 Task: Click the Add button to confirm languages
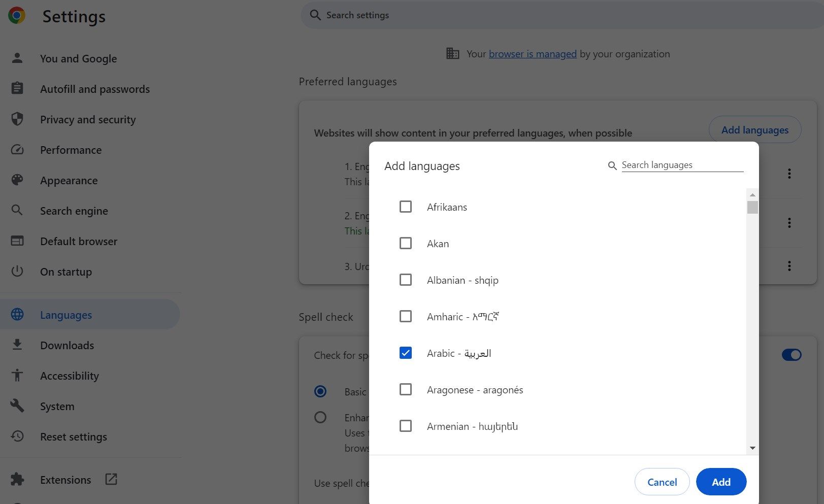[x=721, y=481]
